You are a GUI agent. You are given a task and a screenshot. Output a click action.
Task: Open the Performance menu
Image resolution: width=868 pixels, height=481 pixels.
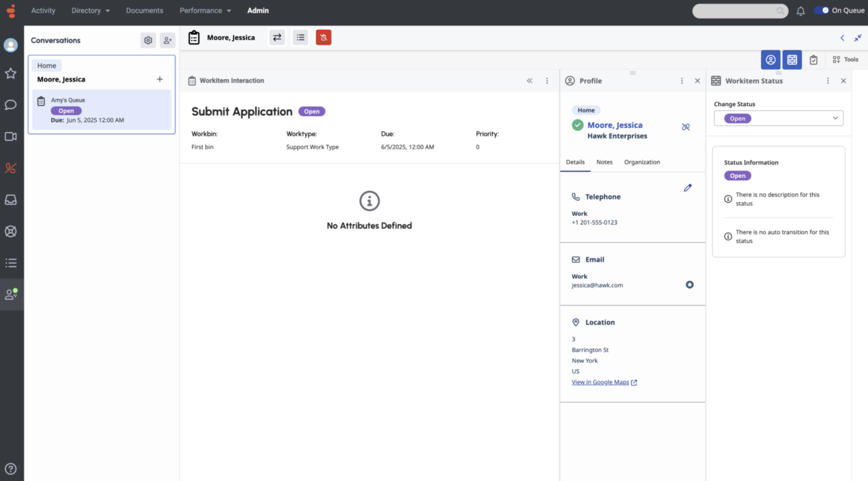coord(205,11)
